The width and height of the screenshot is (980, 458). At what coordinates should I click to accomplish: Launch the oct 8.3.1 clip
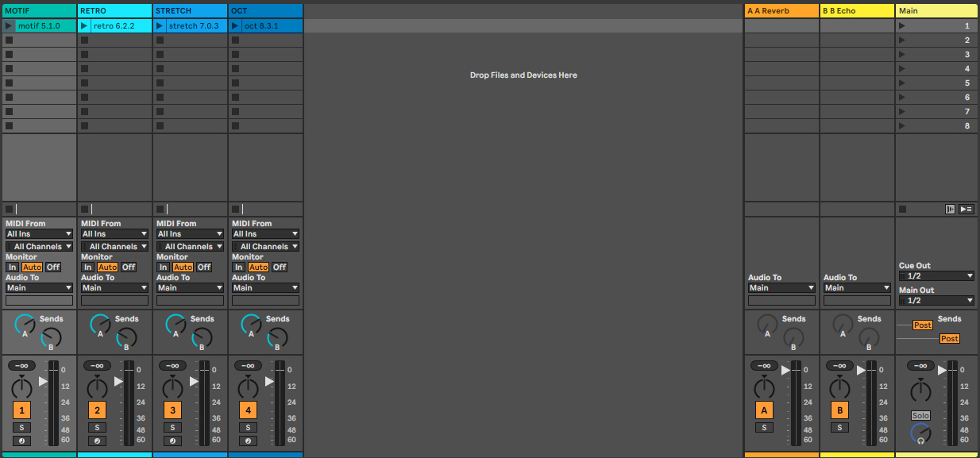[235, 26]
